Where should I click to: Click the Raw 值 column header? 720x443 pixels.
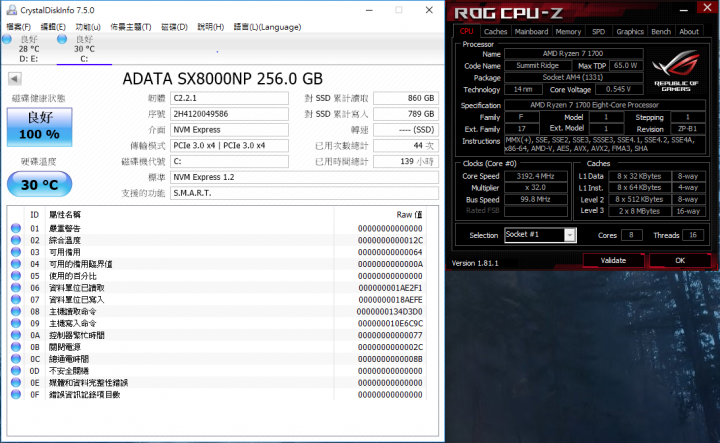click(x=409, y=214)
